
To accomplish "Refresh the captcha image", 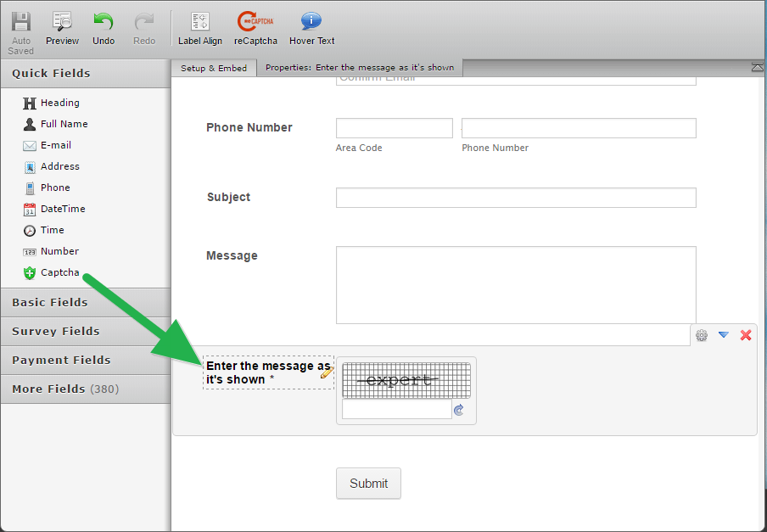I will [459, 410].
